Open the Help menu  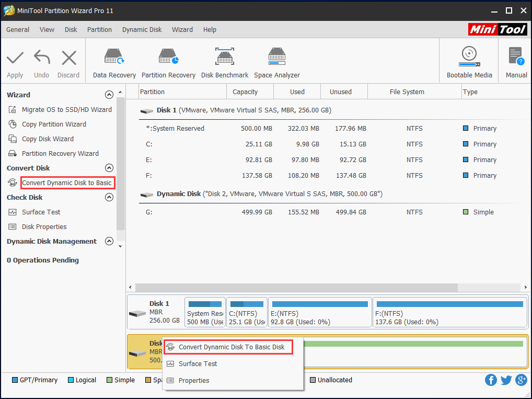(x=210, y=29)
